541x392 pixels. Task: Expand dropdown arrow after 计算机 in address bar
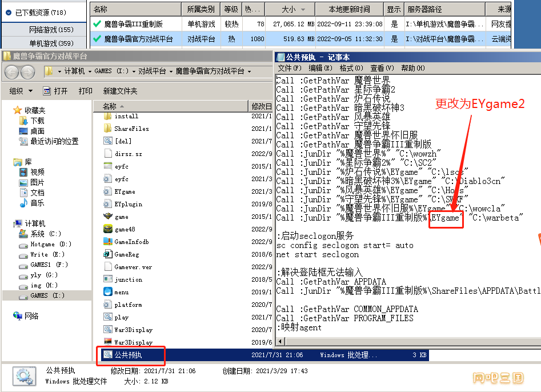90,71
